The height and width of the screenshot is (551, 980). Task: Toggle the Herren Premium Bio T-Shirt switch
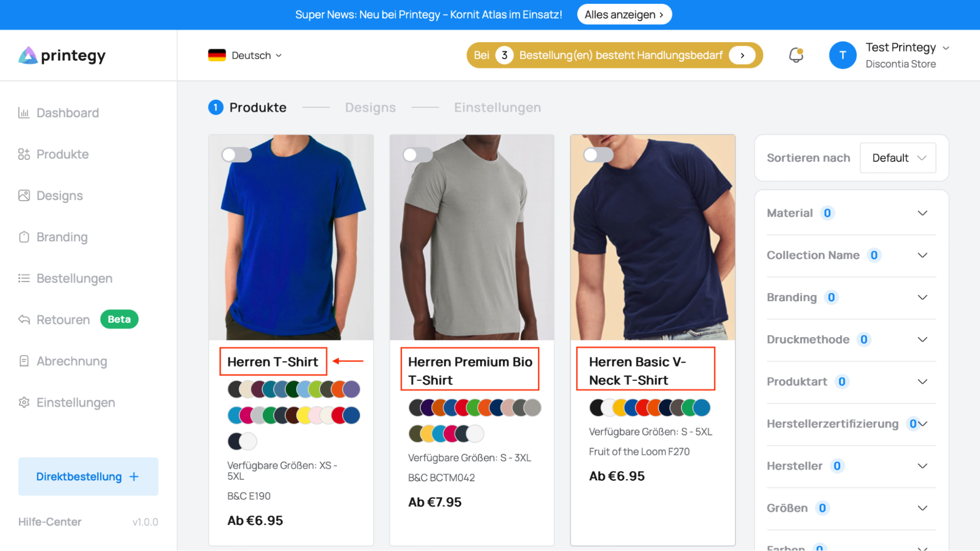pos(417,155)
